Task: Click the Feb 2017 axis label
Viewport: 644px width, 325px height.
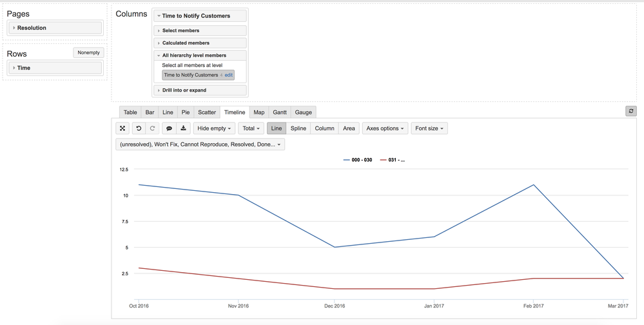Action: [533, 306]
